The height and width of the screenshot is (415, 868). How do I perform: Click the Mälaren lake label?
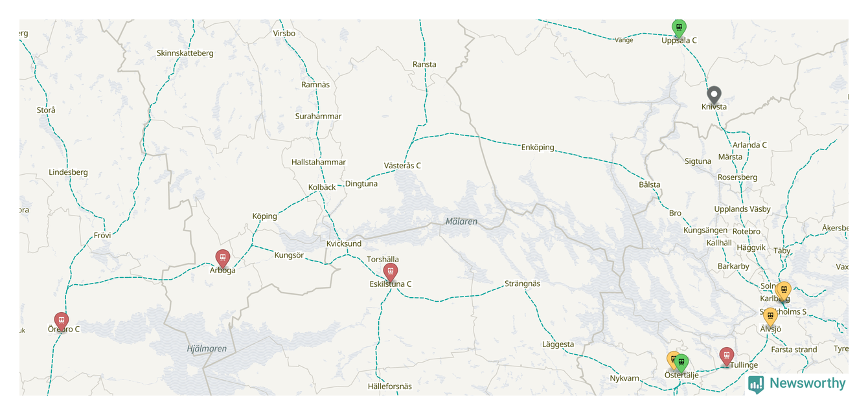pos(461,221)
